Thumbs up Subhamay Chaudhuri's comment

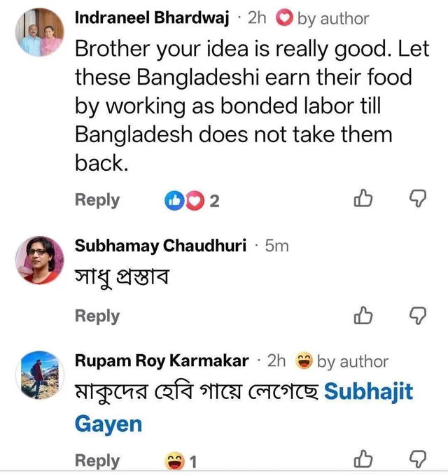coord(363,315)
